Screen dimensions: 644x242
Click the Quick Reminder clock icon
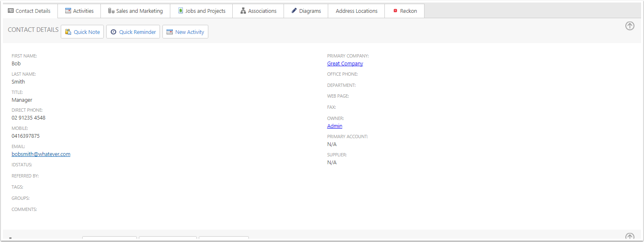point(113,32)
